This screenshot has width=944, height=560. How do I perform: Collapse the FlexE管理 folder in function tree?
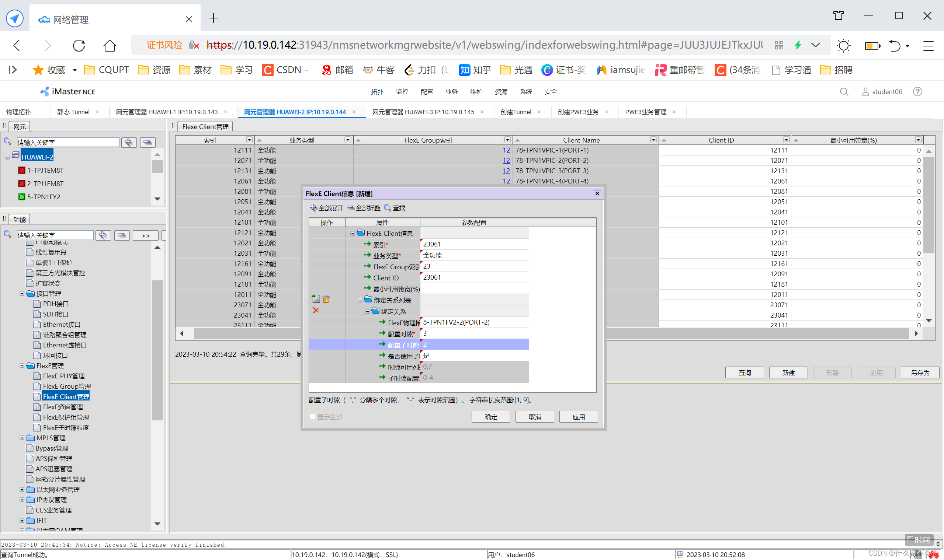click(x=22, y=366)
